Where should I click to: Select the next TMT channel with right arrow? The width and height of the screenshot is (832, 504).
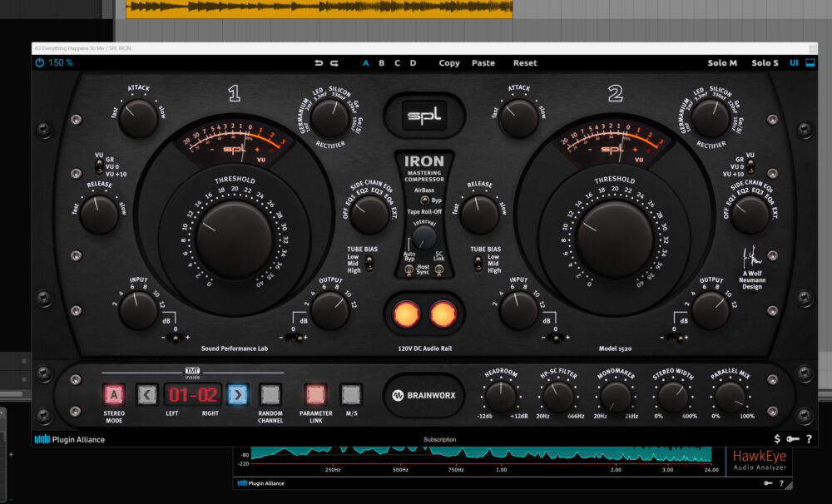click(x=238, y=395)
